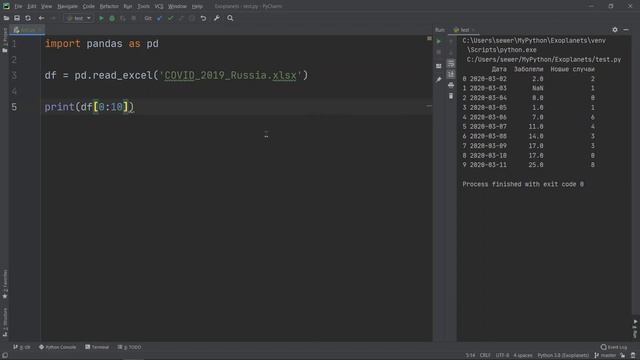640x360 pixels.
Task: Open the Structure tool window from left stripe
Action: click(5, 322)
